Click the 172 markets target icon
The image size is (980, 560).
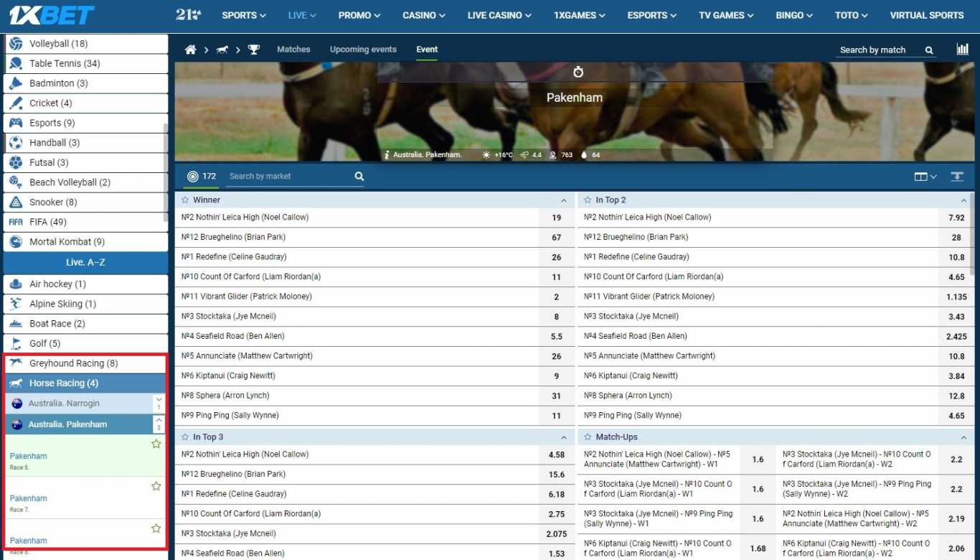pos(192,176)
